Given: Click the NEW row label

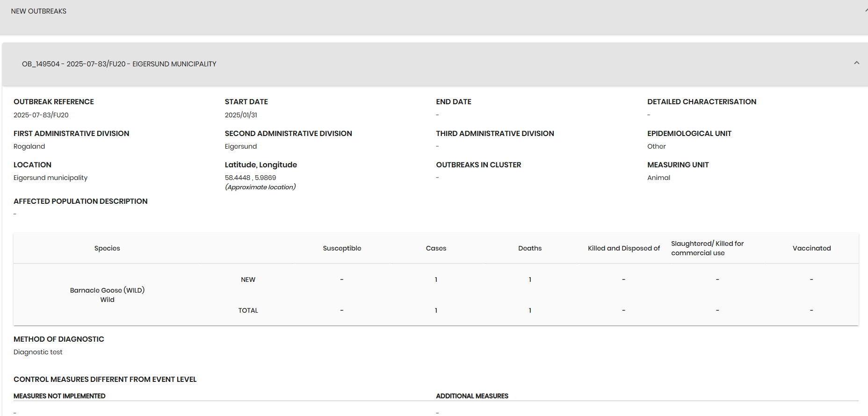Looking at the screenshot, I should 248,280.
